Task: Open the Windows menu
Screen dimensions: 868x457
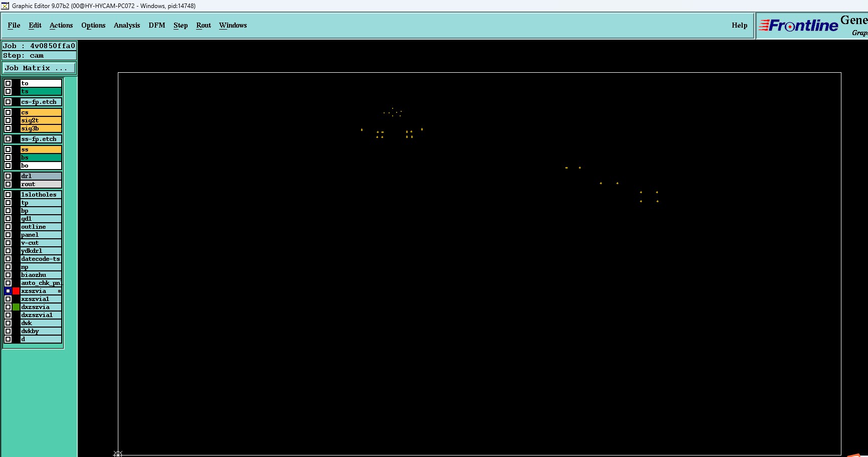Action: [233, 25]
